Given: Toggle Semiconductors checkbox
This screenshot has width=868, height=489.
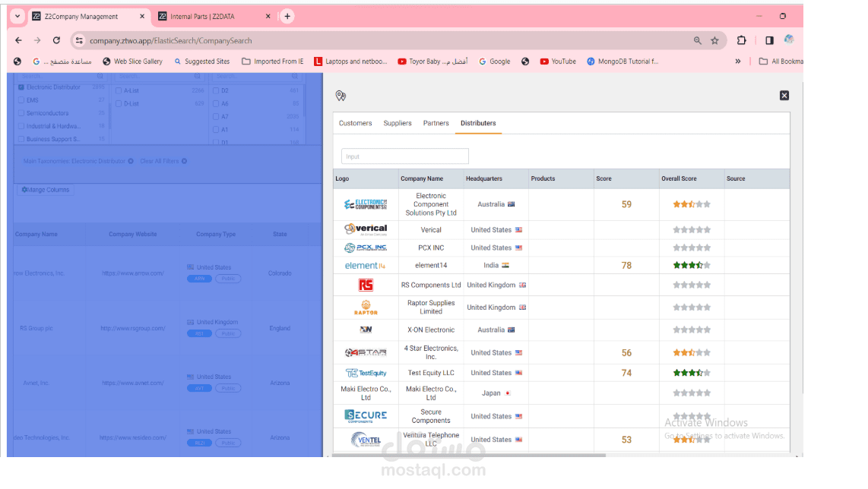Looking at the screenshot, I should coord(21,113).
